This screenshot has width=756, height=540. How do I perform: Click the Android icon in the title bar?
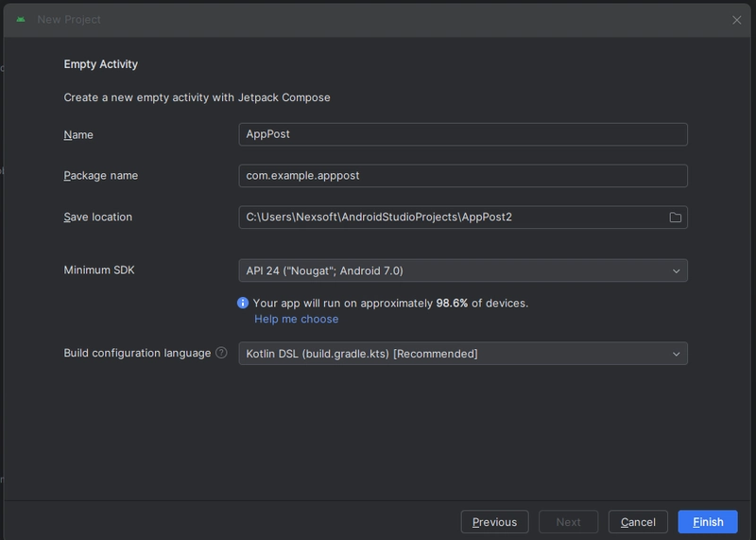click(21, 20)
